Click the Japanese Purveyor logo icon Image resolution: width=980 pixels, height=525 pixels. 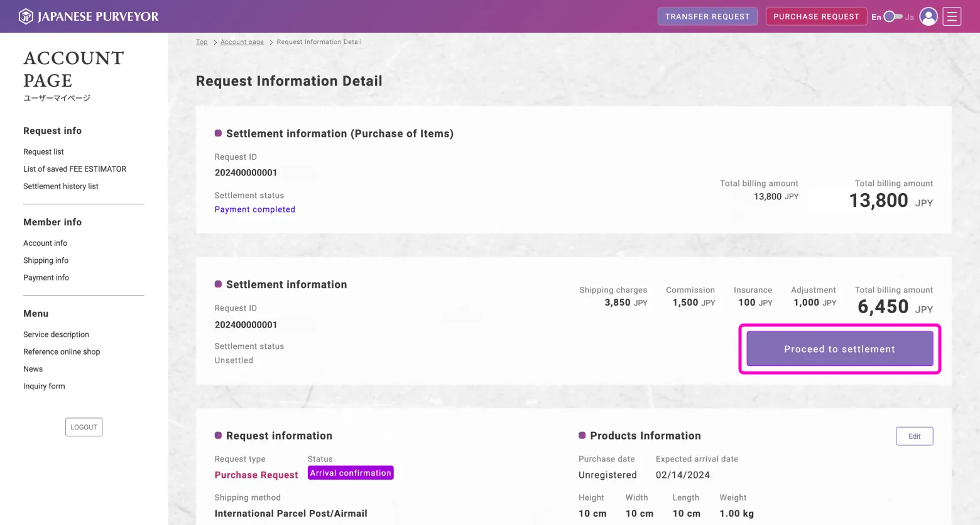26,16
